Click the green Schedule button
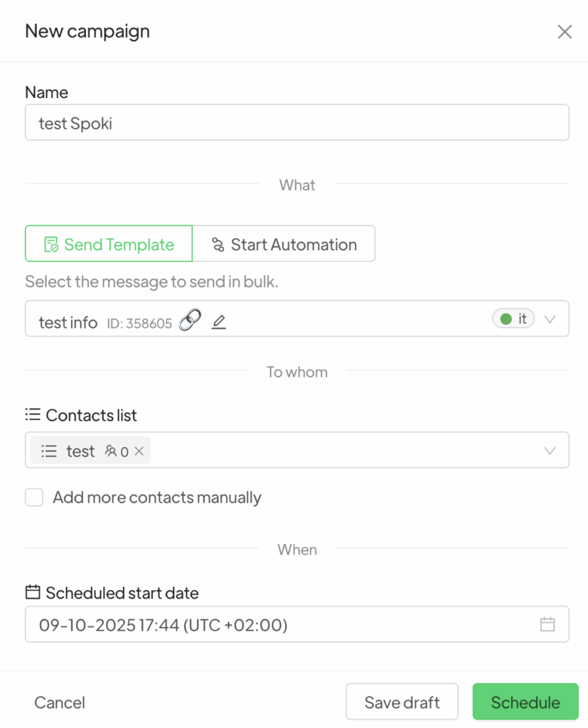Screen dimensions: 588x728 click(525, 702)
